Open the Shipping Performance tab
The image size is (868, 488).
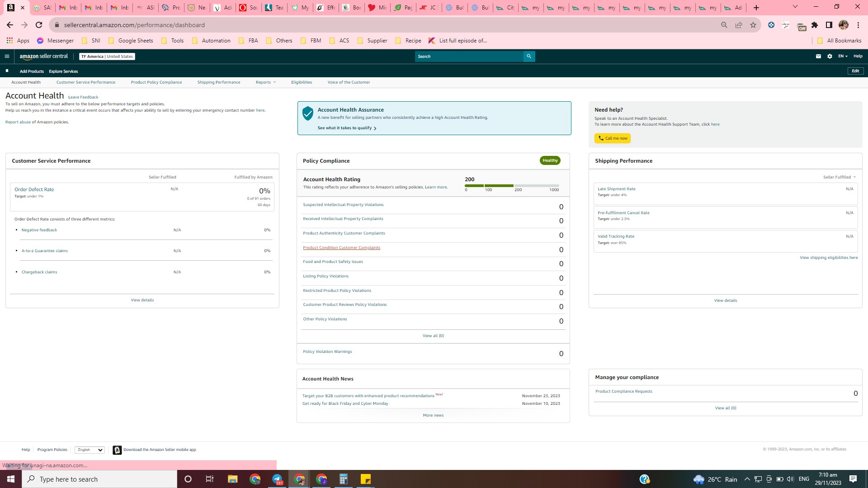click(x=219, y=82)
